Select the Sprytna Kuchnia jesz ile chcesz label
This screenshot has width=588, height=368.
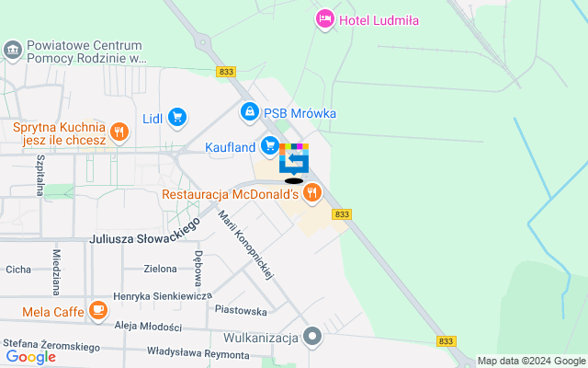click(59, 133)
